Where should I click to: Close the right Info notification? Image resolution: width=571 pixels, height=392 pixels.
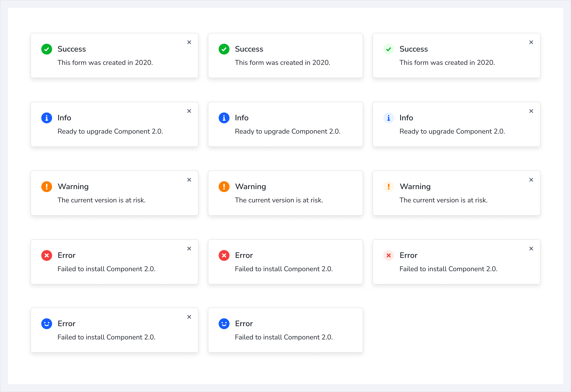coord(531,111)
